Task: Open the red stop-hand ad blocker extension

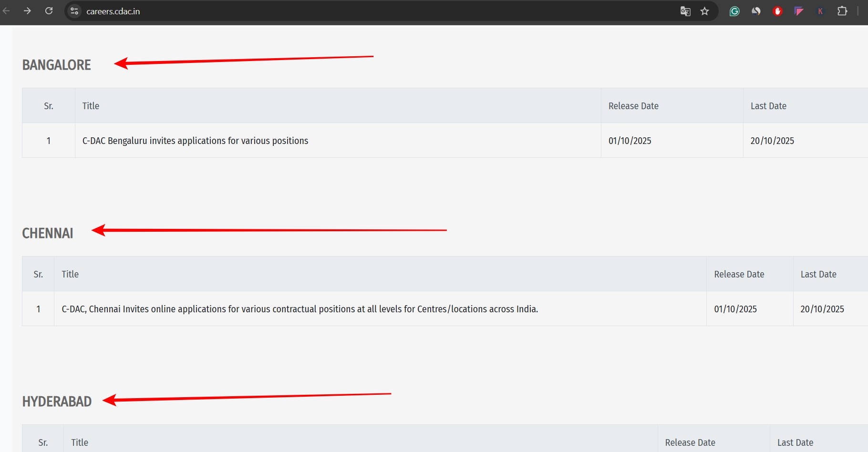Action: point(777,11)
